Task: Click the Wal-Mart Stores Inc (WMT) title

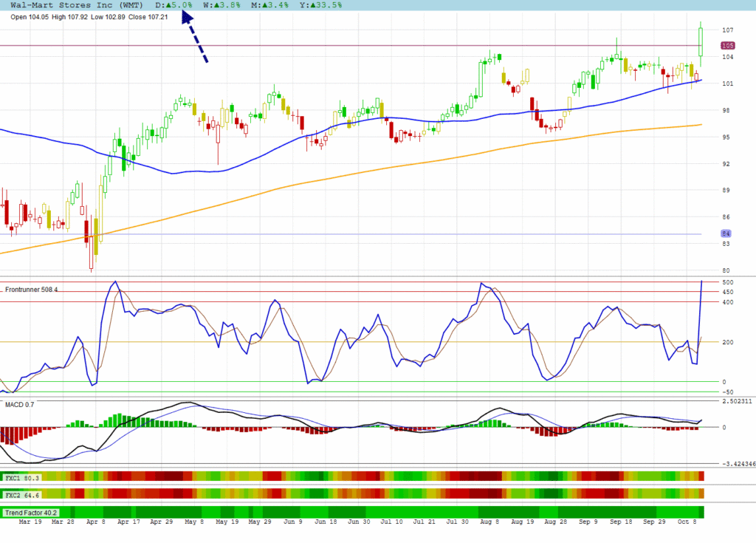Action: tap(78, 5)
